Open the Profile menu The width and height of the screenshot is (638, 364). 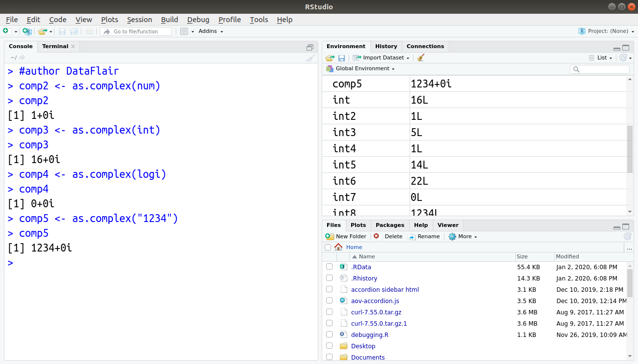pos(229,20)
